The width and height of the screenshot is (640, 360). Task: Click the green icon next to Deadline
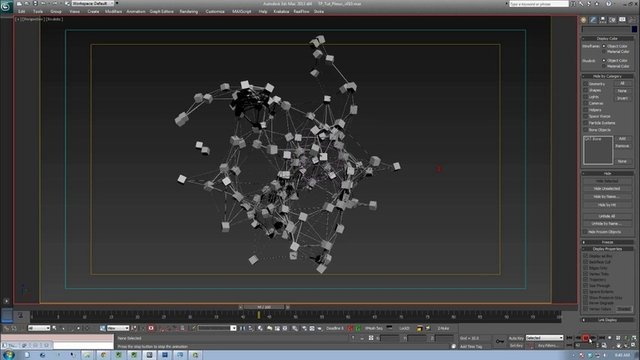pyautogui.click(x=358, y=328)
